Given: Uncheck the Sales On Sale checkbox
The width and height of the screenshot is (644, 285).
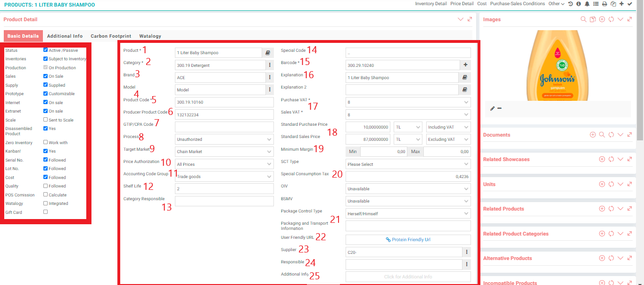Looking at the screenshot, I should (45, 76).
